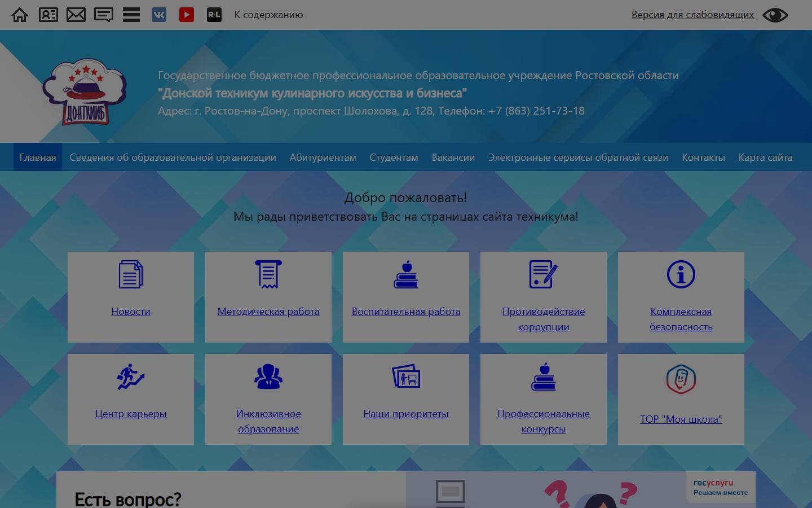
Task: Open Электронные сервисы обратной связи menu
Action: coord(578,157)
